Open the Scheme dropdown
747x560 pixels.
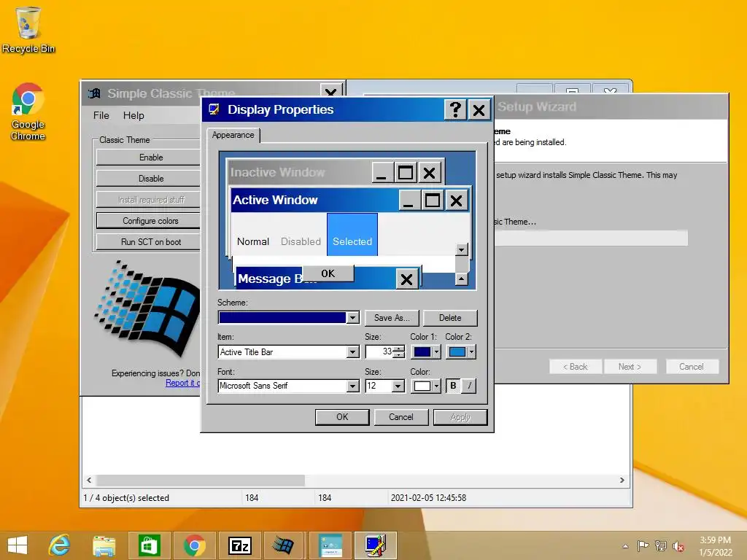click(352, 318)
